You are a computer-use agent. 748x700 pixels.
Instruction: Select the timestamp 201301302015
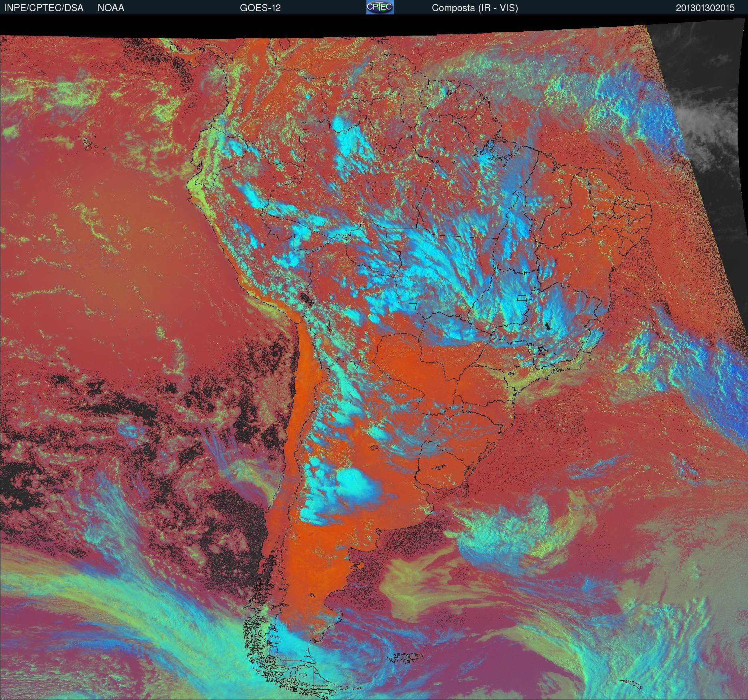(705, 8)
